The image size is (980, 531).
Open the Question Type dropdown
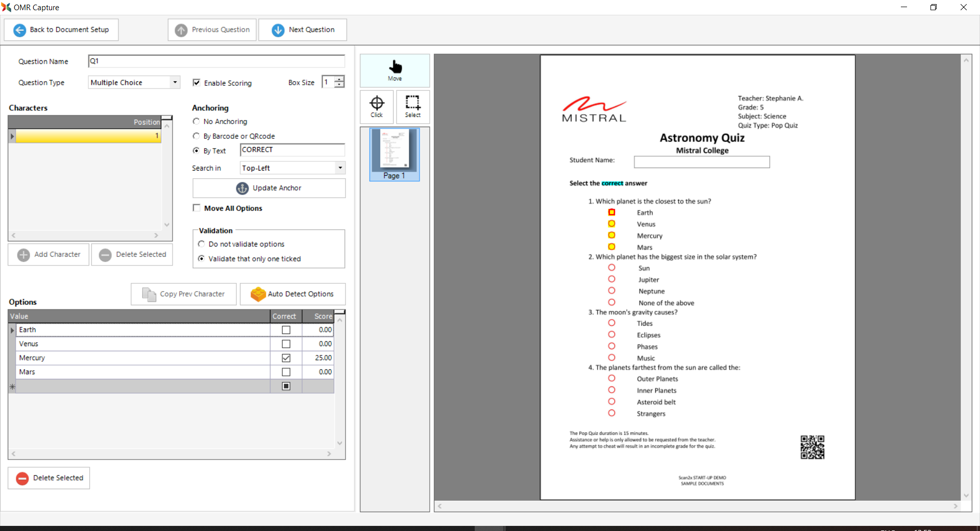pos(175,82)
